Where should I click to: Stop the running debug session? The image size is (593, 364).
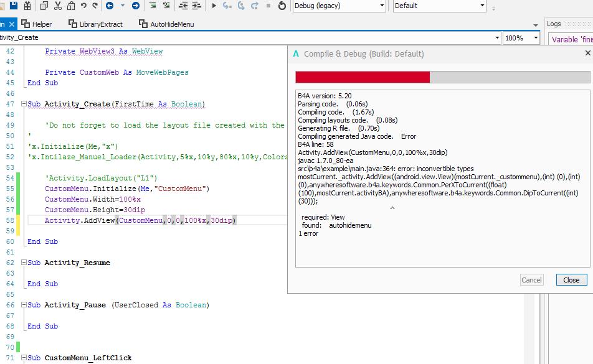click(x=268, y=6)
